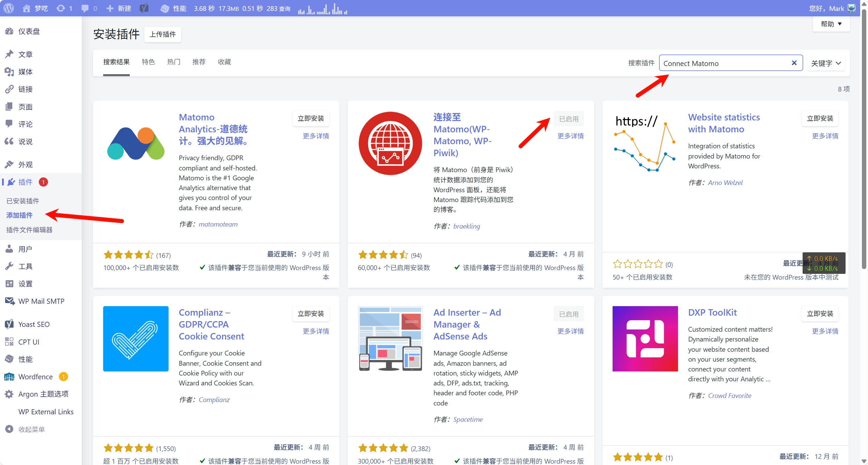Open comments bubble icon in admin bar

(x=89, y=8)
